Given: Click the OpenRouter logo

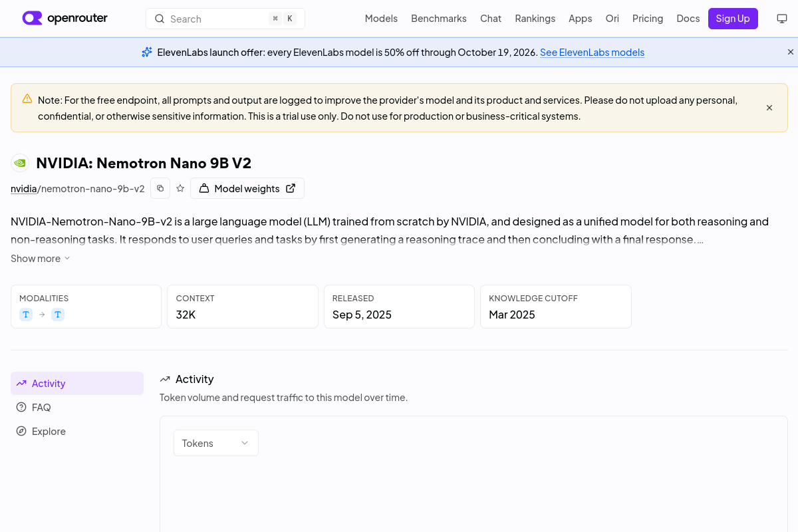Looking at the screenshot, I should (x=65, y=19).
